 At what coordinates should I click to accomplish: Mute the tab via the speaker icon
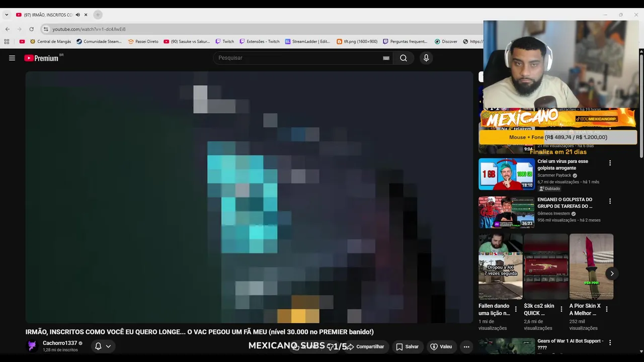coord(77,15)
